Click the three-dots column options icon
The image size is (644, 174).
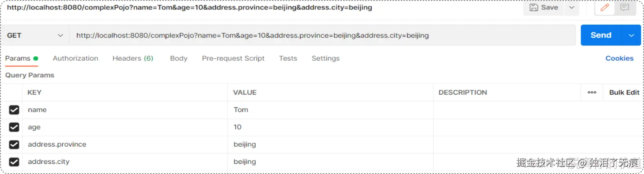click(592, 92)
